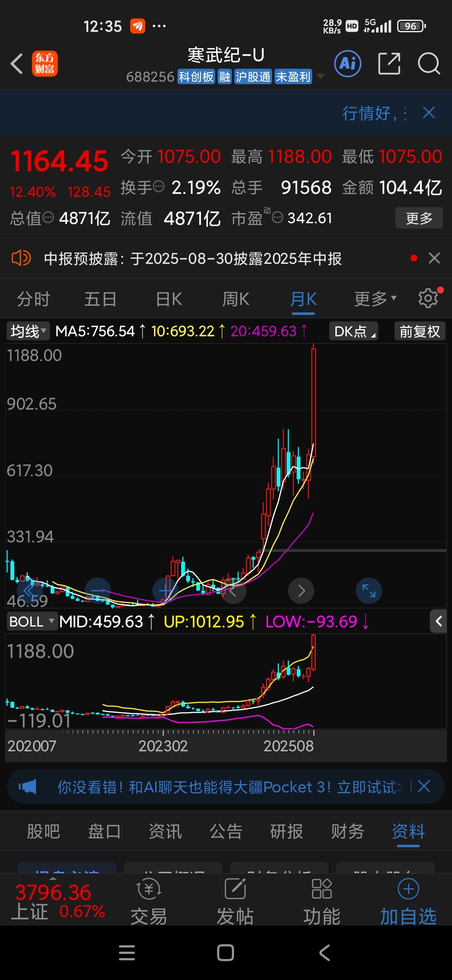Tap the 上证 index ticker 3796.36
The height and width of the screenshot is (980, 452).
(x=58, y=901)
